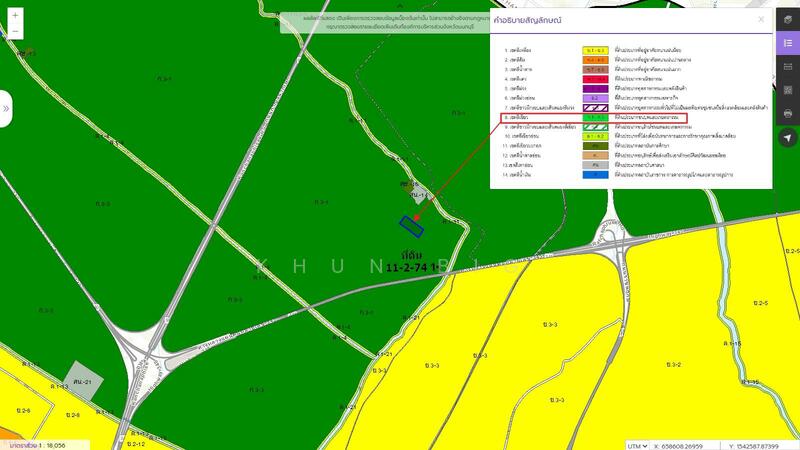Click the Y coordinate field
This screenshot has height=450, width=800.
(x=759, y=445)
